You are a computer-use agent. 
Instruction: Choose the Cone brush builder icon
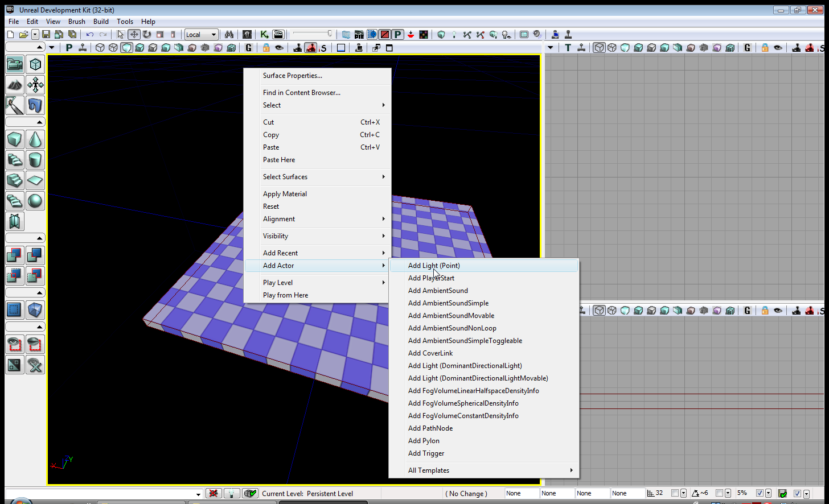coord(35,139)
